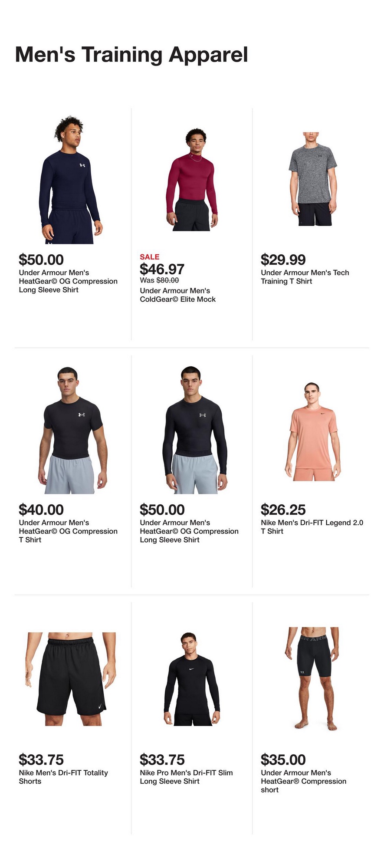384x868 pixels.
Task: Click the red SALE label
Action: pyautogui.click(x=149, y=257)
